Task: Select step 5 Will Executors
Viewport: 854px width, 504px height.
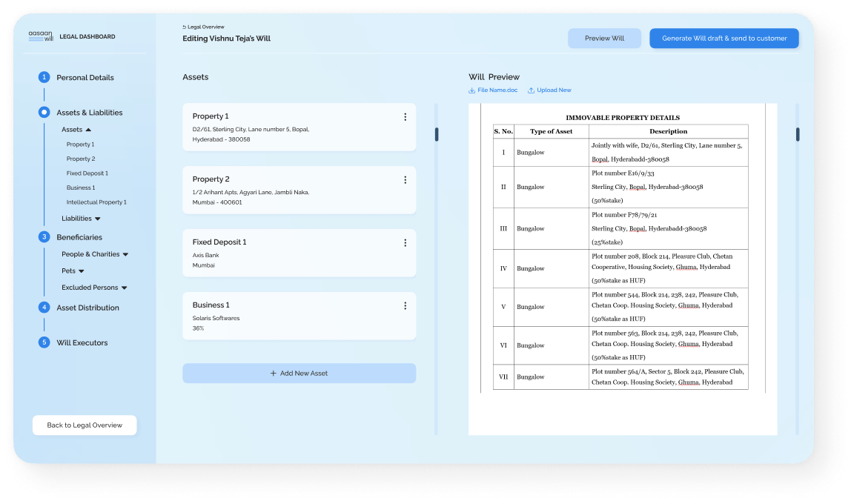Action: click(x=82, y=343)
